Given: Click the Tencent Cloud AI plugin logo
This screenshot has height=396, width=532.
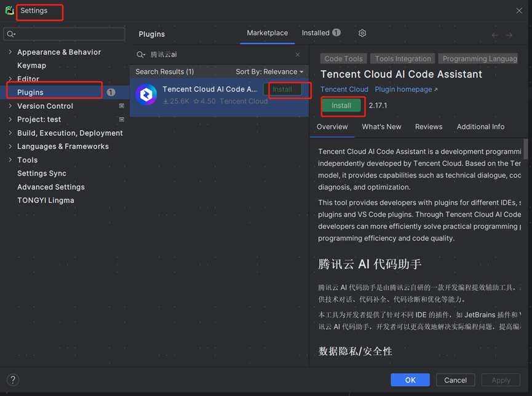Looking at the screenshot, I should tap(146, 95).
